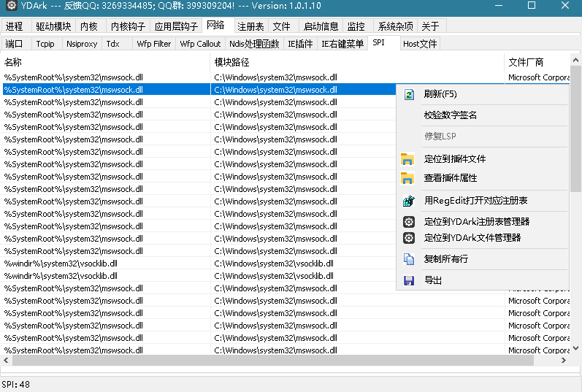582x392 pixels.
Task: Open the 驱动模块 tab
Action: point(53,26)
